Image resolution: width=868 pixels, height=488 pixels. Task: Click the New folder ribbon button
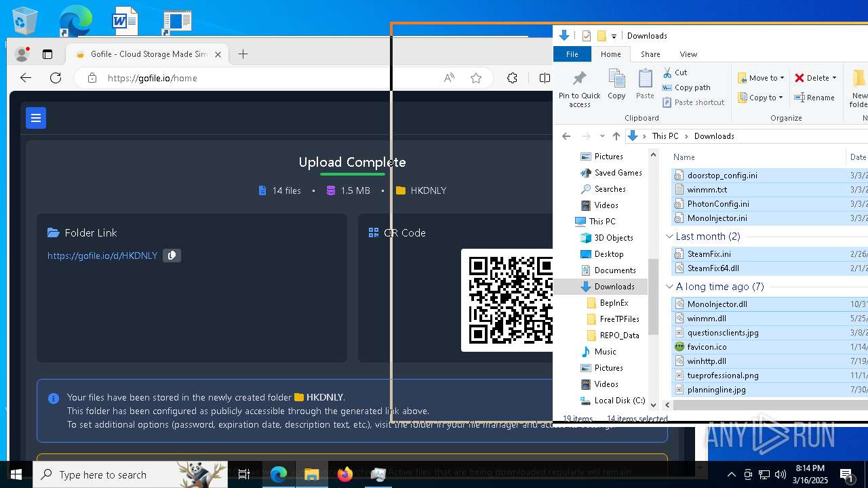[x=859, y=88]
